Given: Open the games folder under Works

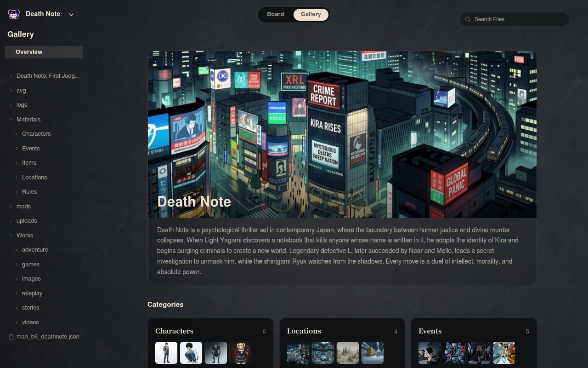Looking at the screenshot, I should tap(31, 264).
